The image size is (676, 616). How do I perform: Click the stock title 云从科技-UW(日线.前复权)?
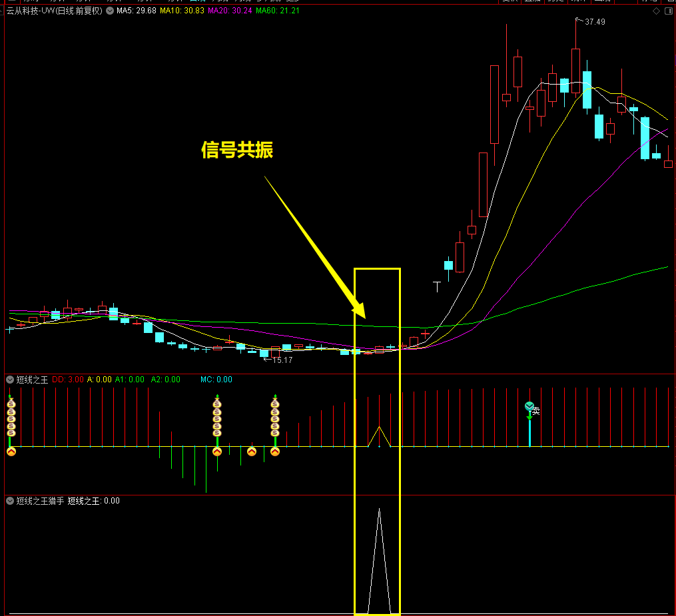coord(55,11)
